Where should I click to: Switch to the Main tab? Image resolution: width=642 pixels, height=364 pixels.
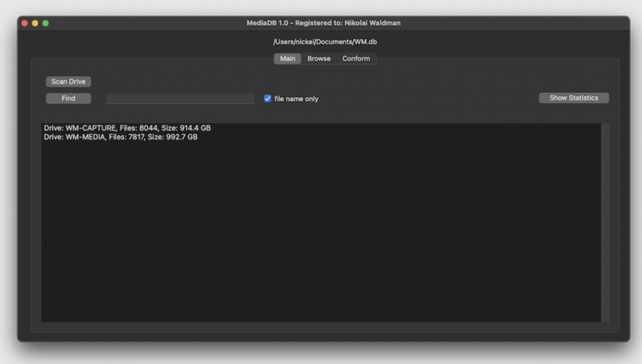[x=287, y=59]
